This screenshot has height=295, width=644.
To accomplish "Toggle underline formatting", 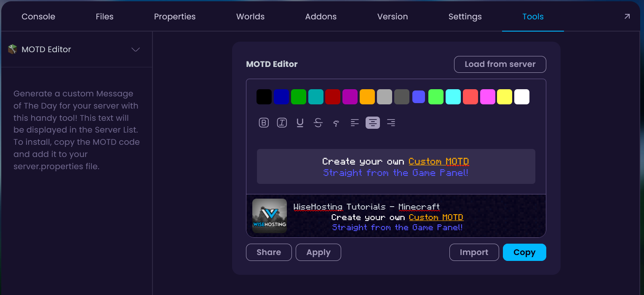I will (300, 123).
